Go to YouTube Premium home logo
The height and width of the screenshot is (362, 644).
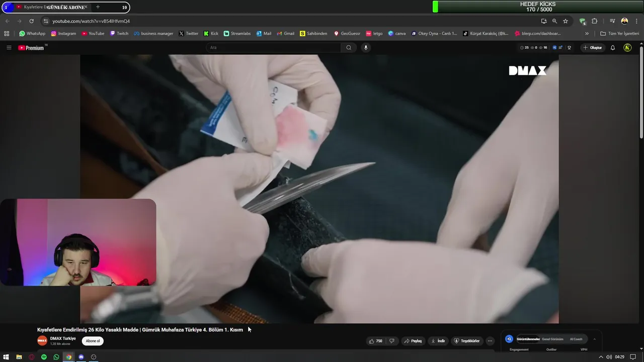coord(31,48)
